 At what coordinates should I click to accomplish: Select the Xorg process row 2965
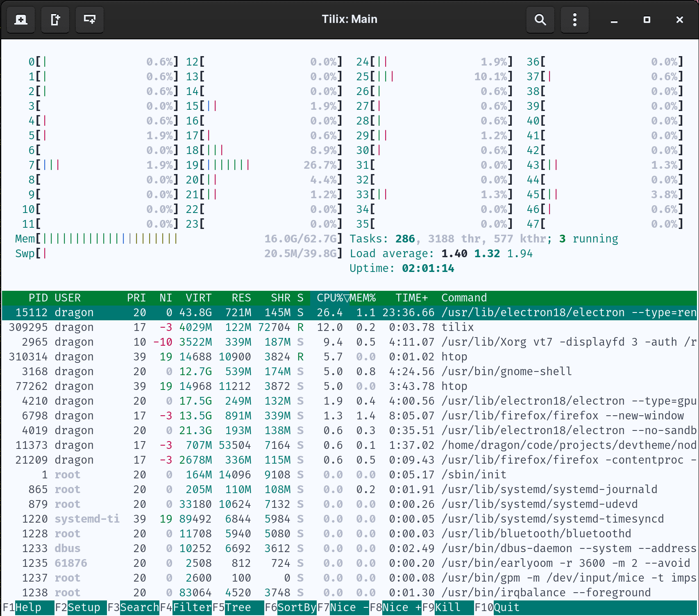point(349,342)
